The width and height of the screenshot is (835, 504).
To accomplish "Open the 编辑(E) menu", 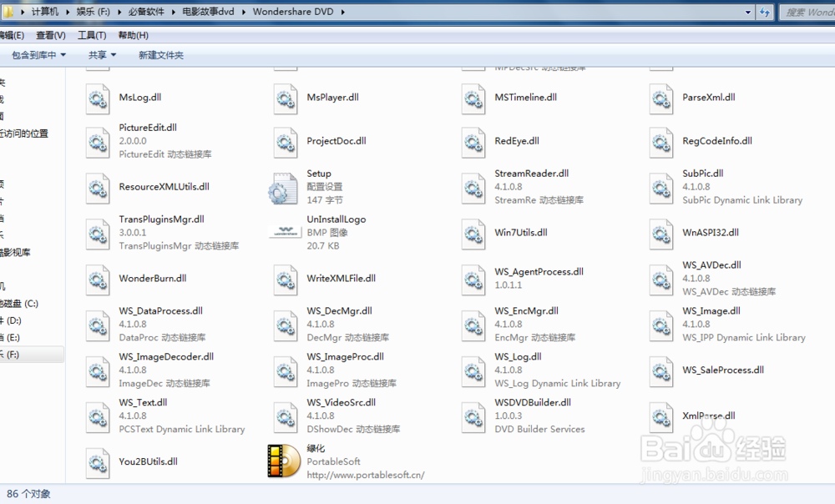I will click(x=12, y=35).
